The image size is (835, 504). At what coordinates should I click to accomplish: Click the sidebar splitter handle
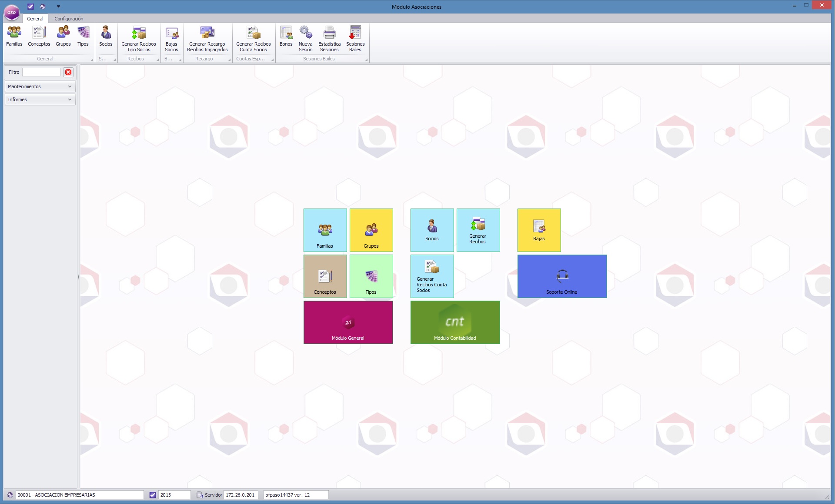click(78, 276)
